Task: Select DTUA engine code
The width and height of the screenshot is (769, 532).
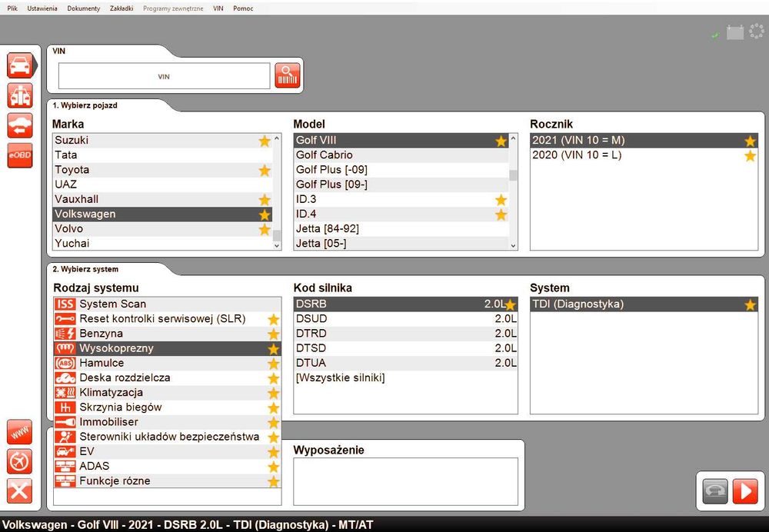Action: coord(405,363)
